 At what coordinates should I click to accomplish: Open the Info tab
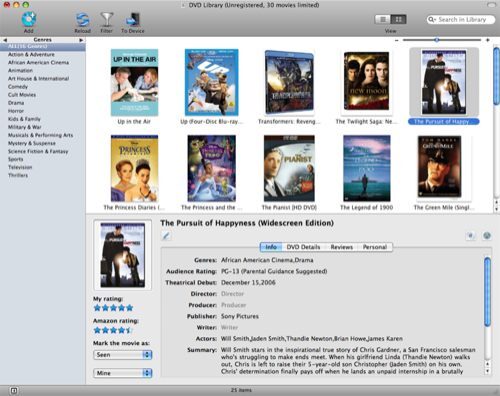click(271, 247)
